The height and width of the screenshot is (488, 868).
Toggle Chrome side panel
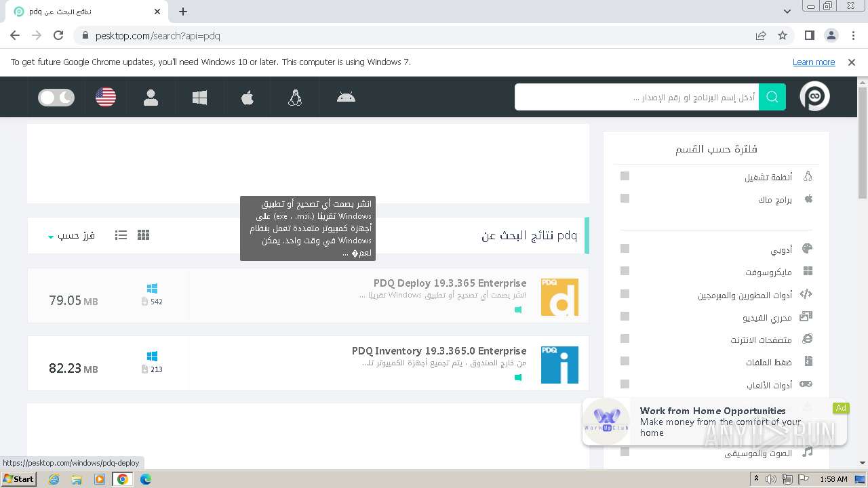[x=809, y=35]
